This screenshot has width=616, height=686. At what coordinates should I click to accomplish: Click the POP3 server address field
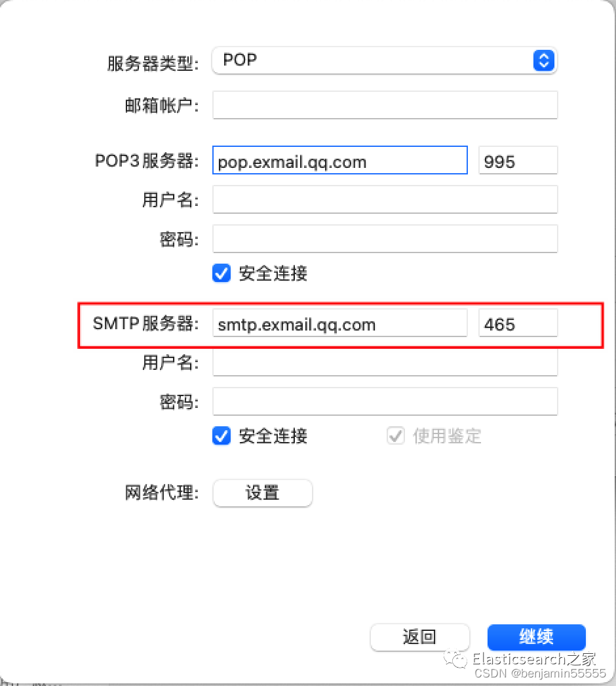340,160
